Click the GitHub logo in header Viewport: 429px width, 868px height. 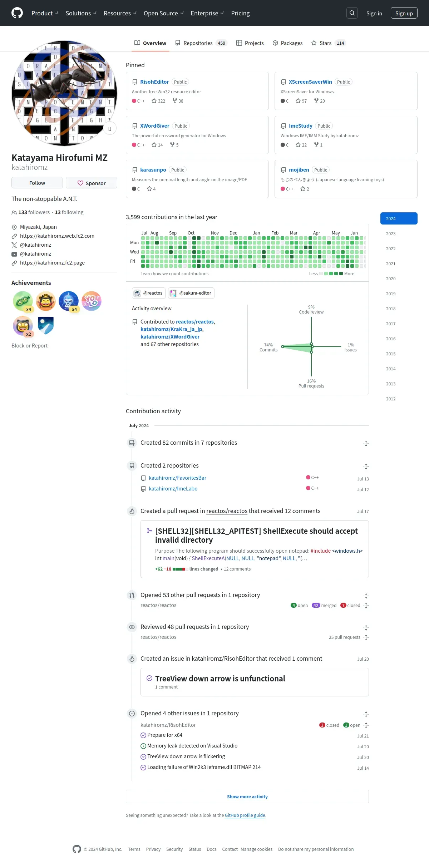tap(17, 13)
